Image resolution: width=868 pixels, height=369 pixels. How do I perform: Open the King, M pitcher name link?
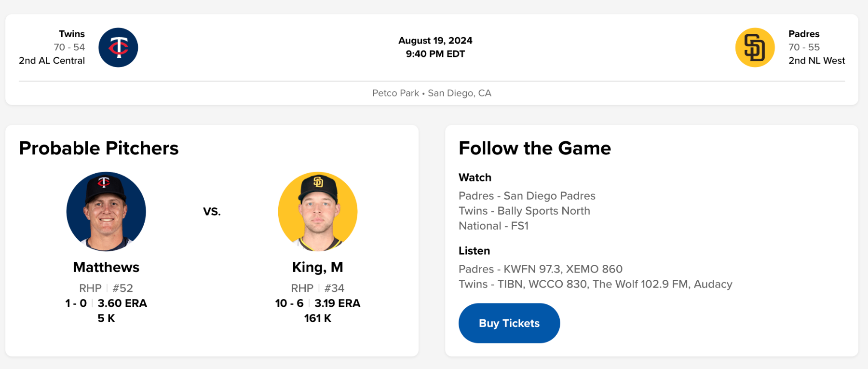(318, 267)
